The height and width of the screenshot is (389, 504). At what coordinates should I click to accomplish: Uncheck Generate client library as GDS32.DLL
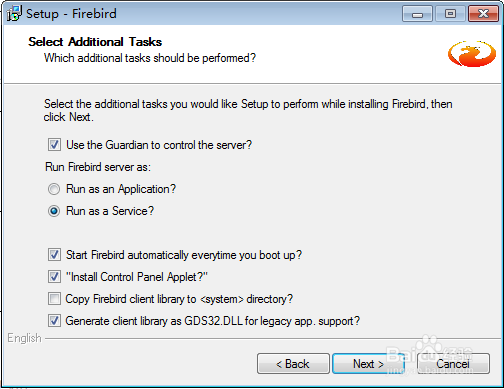click(54, 321)
